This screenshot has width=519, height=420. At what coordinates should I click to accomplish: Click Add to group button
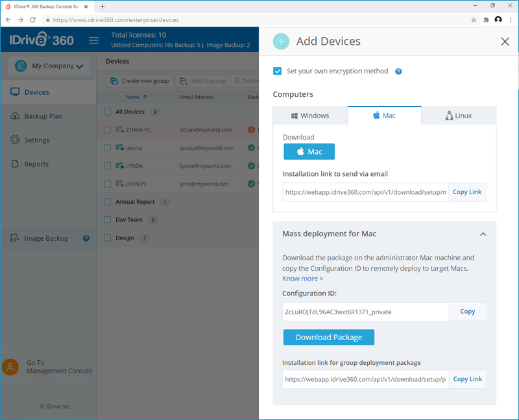point(202,81)
